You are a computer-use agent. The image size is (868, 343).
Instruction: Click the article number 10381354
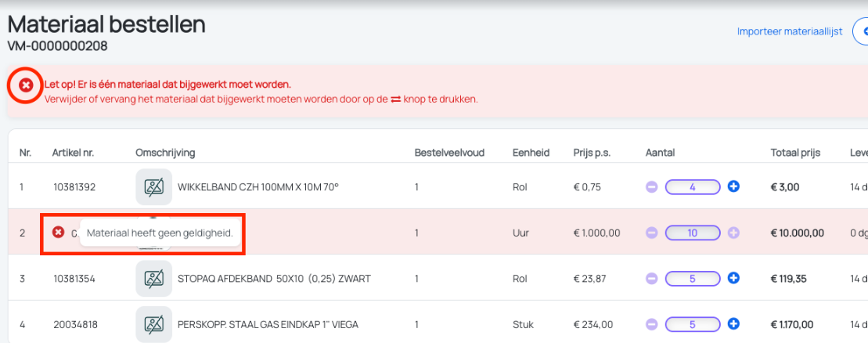coord(74,278)
